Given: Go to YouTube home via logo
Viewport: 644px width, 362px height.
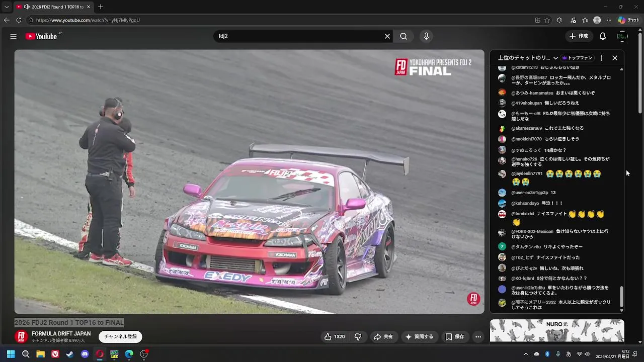Looking at the screenshot, I should (41, 36).
